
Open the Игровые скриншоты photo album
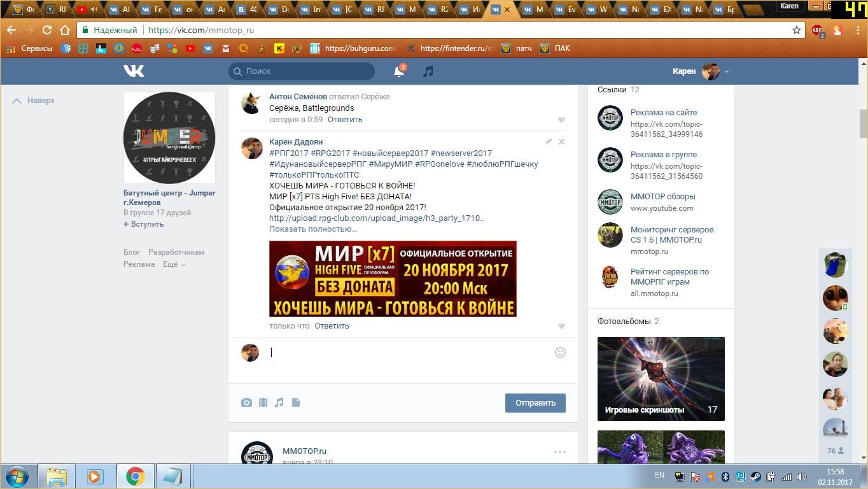tap(661, 379)
